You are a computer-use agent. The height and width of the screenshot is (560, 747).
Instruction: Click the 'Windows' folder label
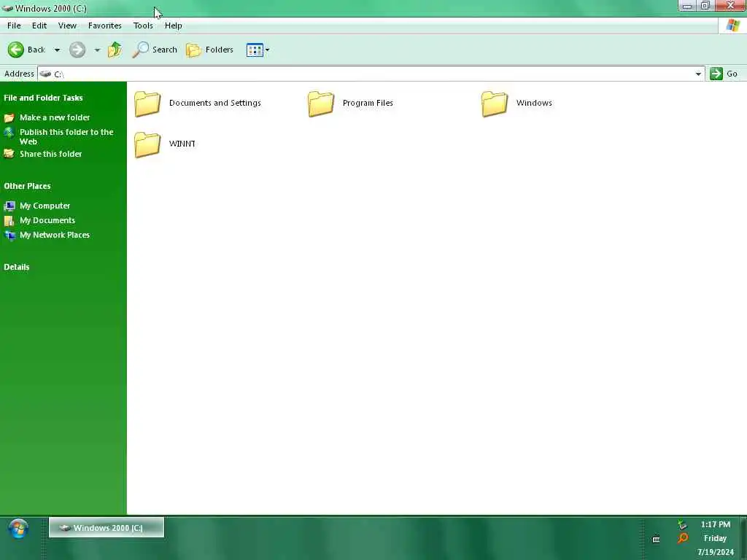point(534,103)
